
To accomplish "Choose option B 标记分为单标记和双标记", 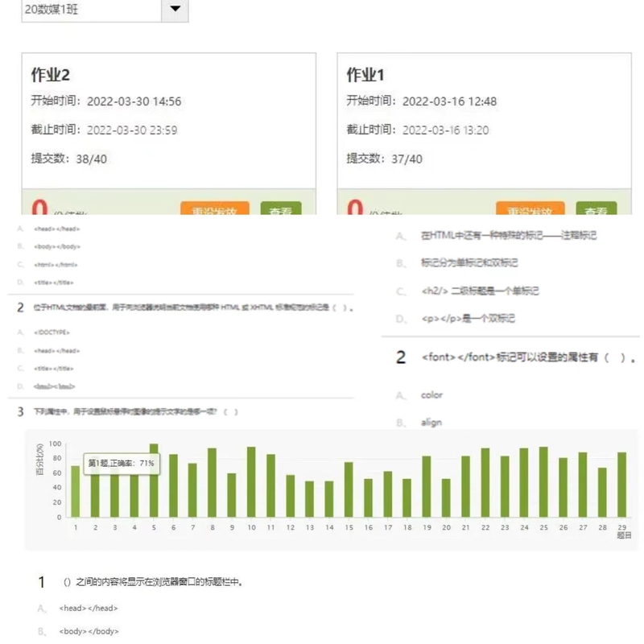I will click(469, 263).
